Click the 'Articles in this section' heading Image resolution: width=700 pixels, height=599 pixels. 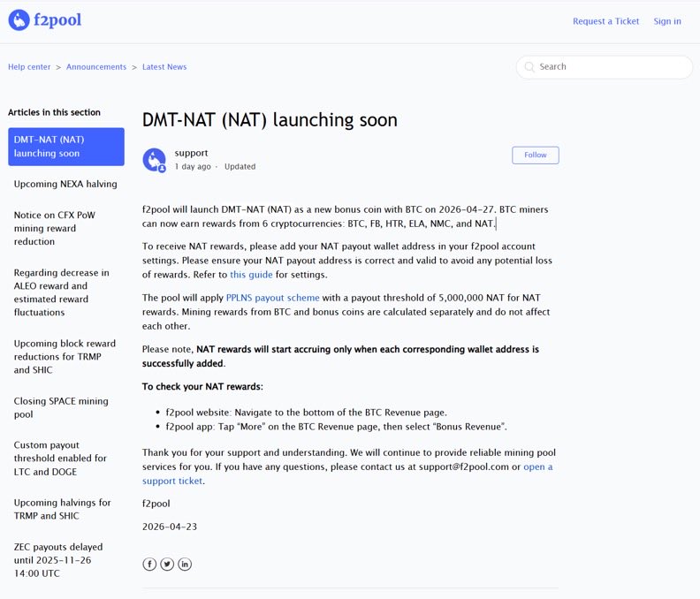(x=54, y=112)
